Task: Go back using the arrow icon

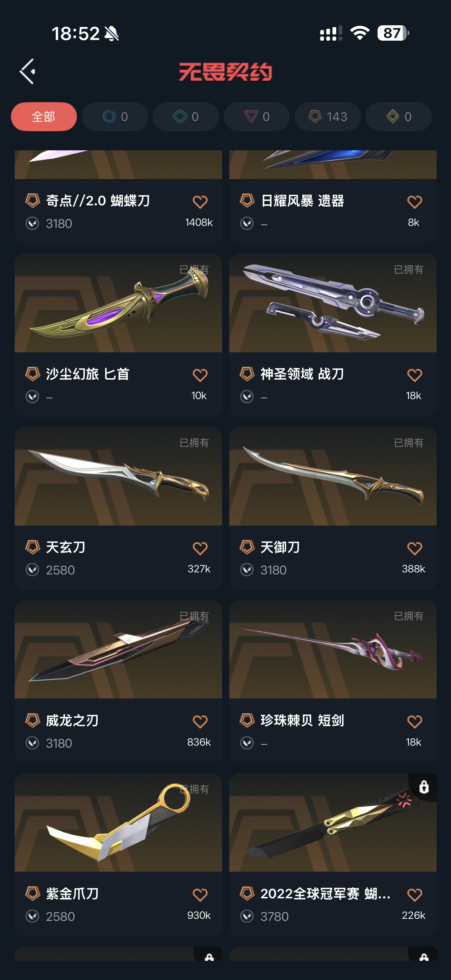Action: [x=27, y=71]
